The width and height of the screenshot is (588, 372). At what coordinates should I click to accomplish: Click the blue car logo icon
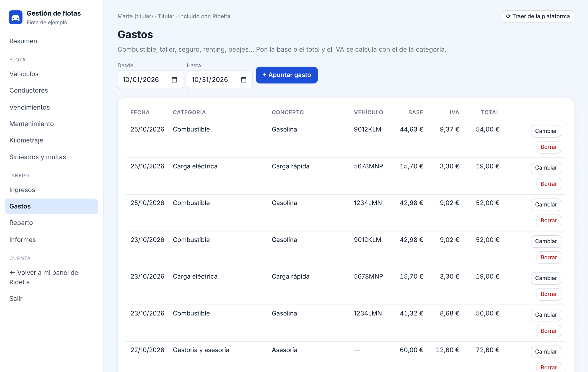(x=16, y=17)
